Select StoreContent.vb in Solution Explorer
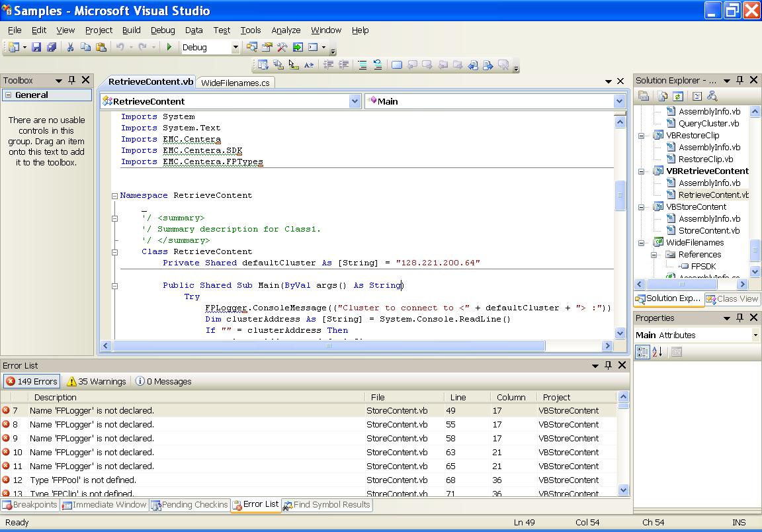This screenshot has width=762, height=532. tap(709, 230)
